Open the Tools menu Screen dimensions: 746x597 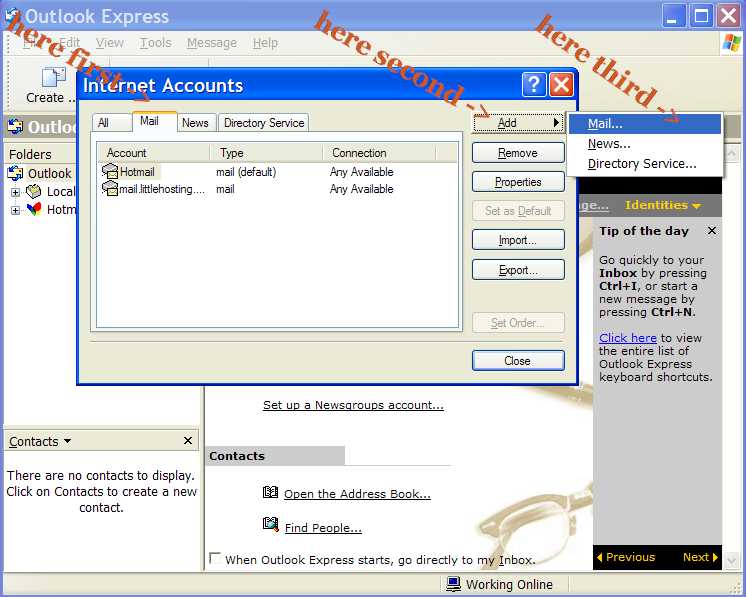coord(155,43)
